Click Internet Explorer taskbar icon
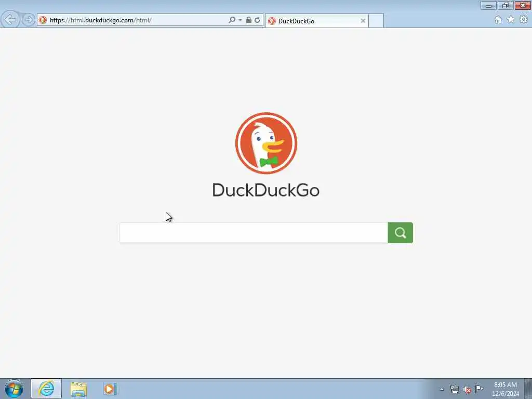This screenshot has width=532, height=399. (x=46, y=389)
